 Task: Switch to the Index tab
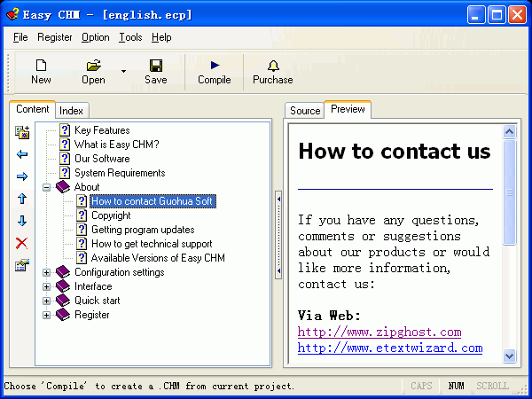click(x=71, y=111)
